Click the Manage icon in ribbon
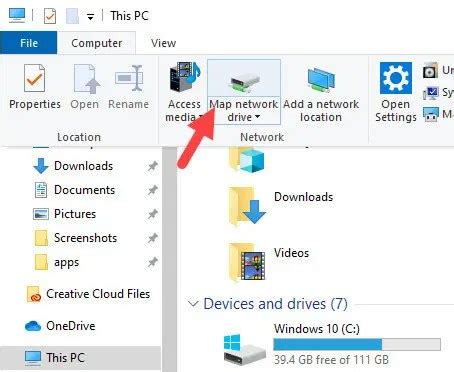The width and height of the screenshot is (454, 372). coord(430,114)
